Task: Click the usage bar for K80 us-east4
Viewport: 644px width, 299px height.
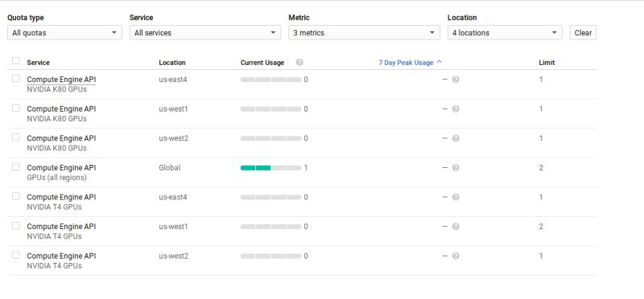Action: point(270,80)
